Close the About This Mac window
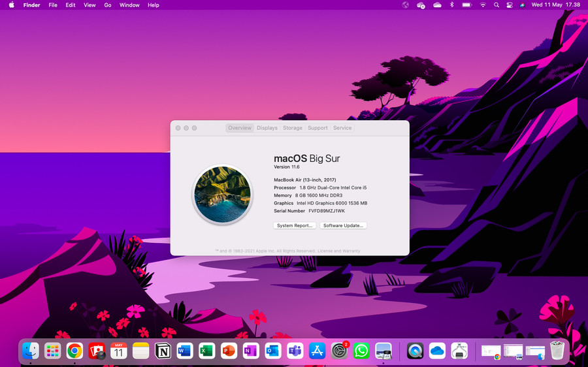 [x=178, y=128]
